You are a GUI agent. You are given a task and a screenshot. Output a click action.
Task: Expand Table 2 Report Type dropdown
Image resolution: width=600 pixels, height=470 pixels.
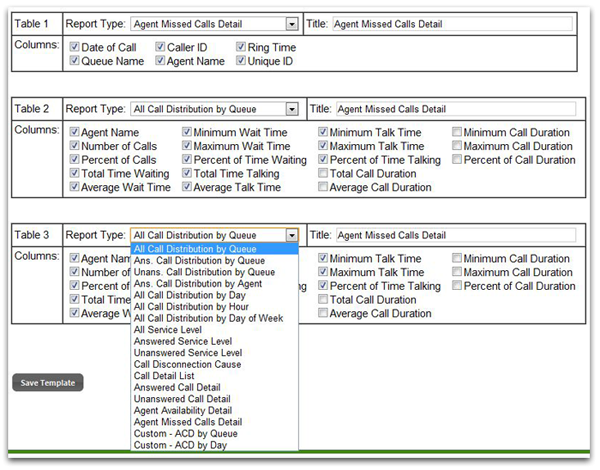pos(291,109)
